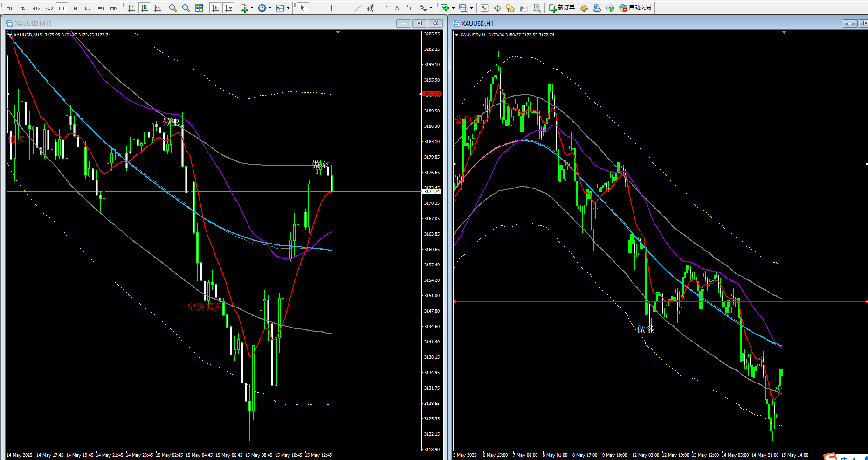Minimize the XAUUSD,M15 chart window
Viewport: 868px width, 460px height.
click(403, 23)
